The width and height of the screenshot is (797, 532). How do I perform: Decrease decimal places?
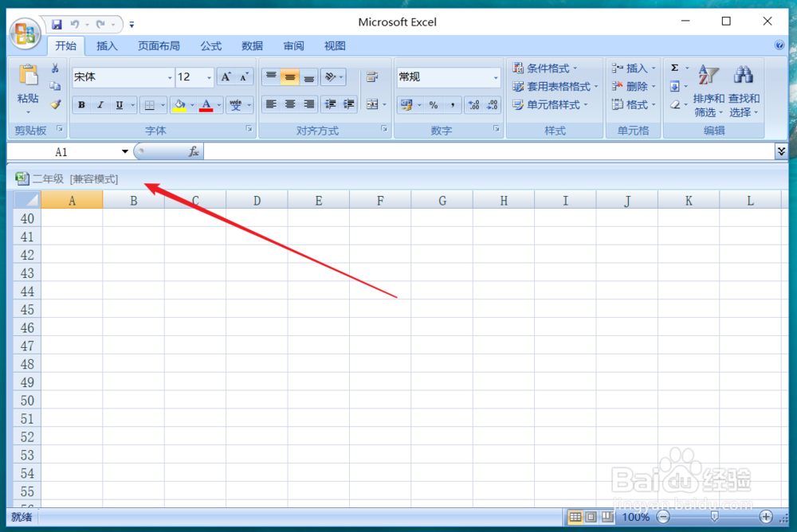point(492,104)
